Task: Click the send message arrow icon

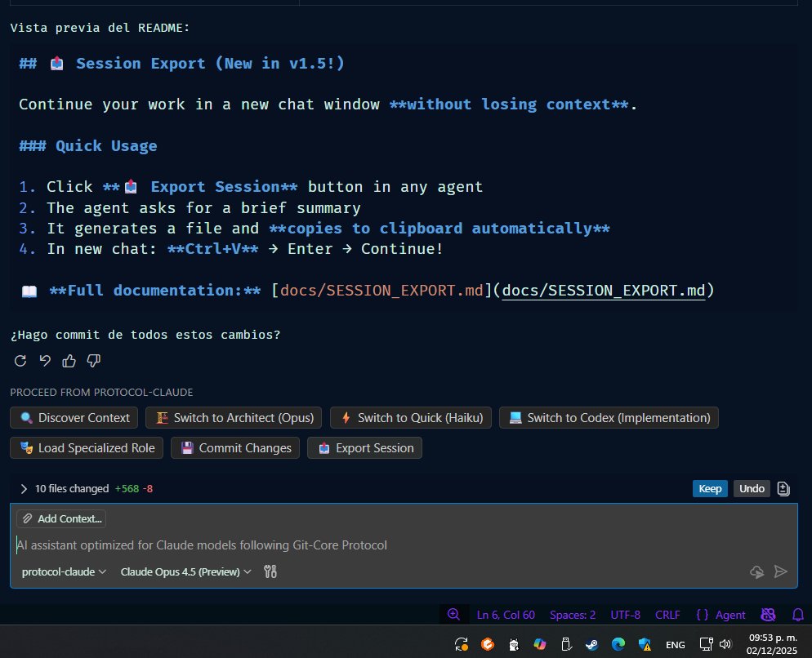Action: tap(780, 571)
